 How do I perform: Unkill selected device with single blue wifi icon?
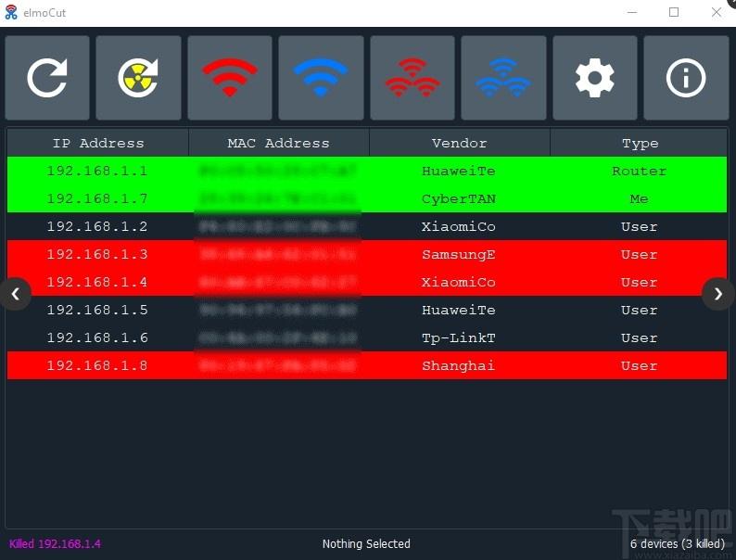pyautogui.click(x=321, y=78)
